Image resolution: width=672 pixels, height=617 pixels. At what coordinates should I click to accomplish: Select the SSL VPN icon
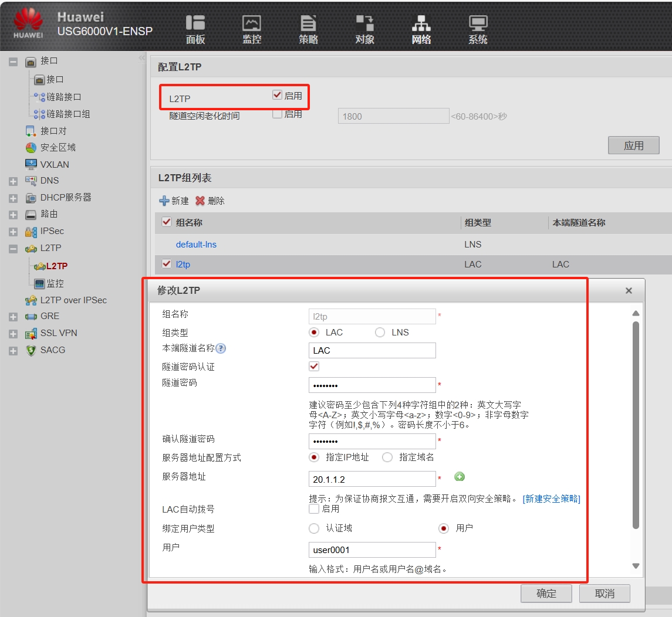click(31, 334)
